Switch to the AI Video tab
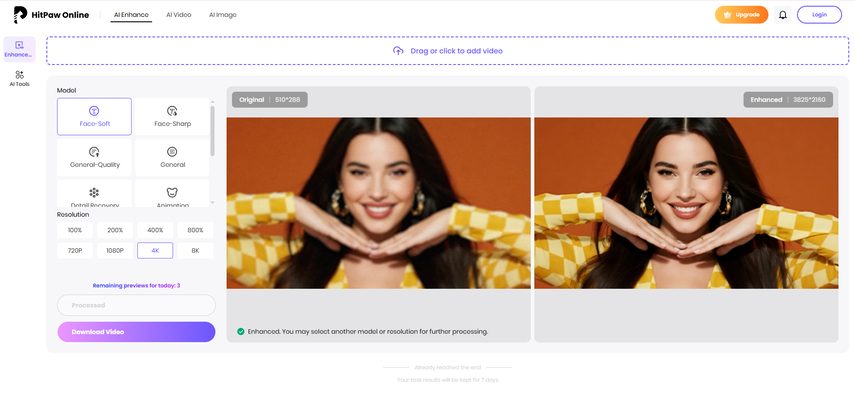 pos(178,15)
